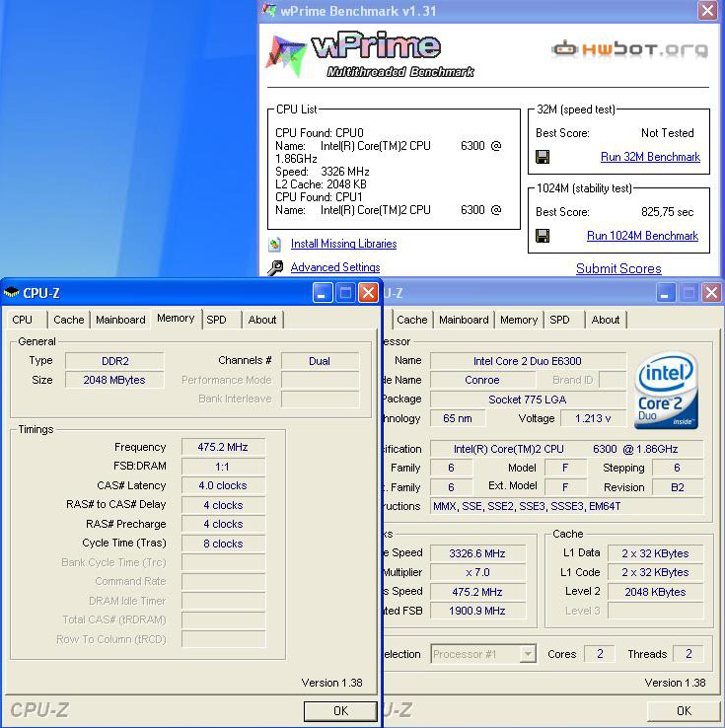This screenshot has width=725, height=728.
Task: Click Level 2 cache value 2048 KBytes
Action: (x=655, y=592)
